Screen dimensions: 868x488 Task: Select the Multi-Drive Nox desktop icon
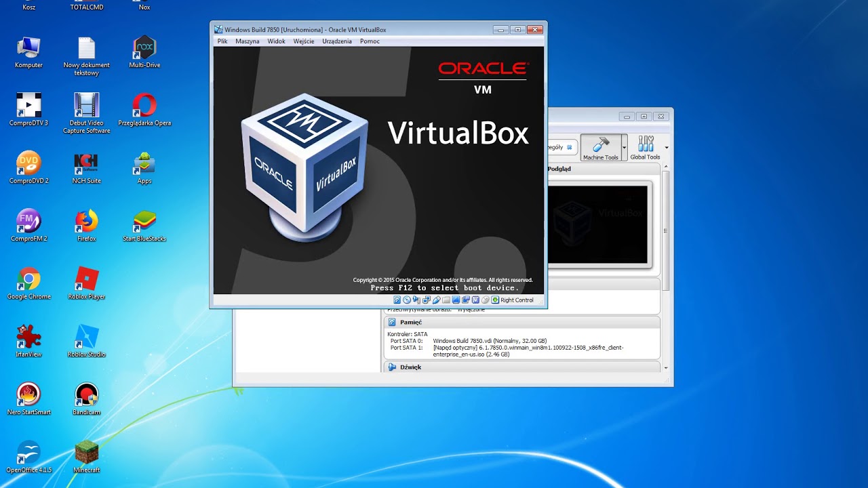coord(144,53)
